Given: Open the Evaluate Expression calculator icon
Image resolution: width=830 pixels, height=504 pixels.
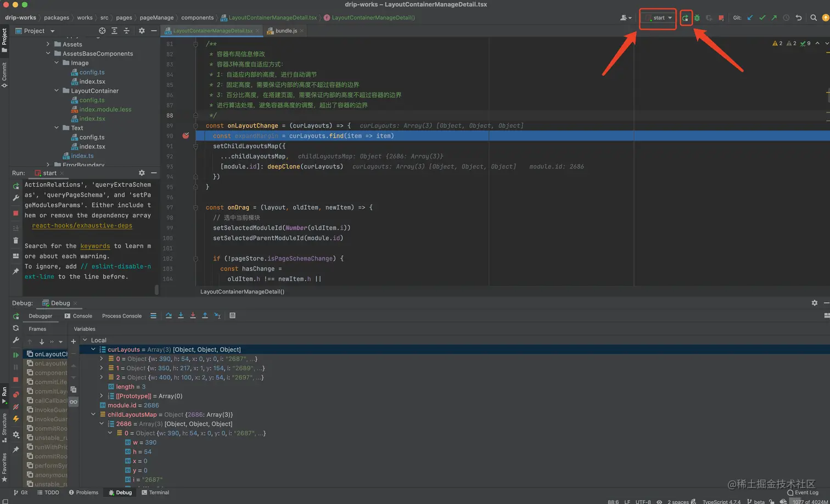Looking at the screenshot, I should click(232, 316).
